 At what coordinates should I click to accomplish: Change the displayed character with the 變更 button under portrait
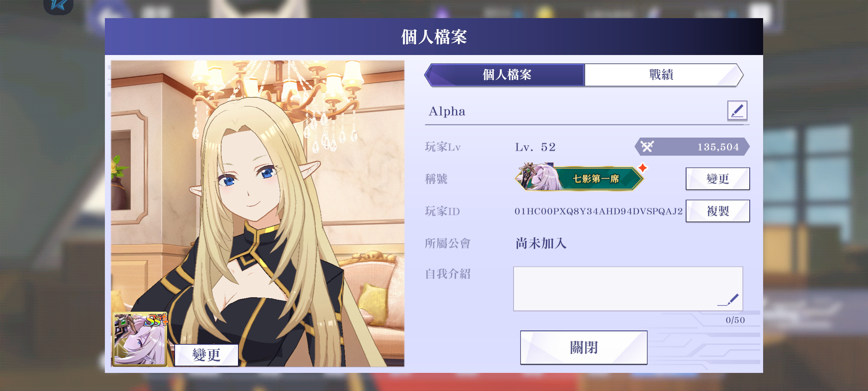pos(206,355)
